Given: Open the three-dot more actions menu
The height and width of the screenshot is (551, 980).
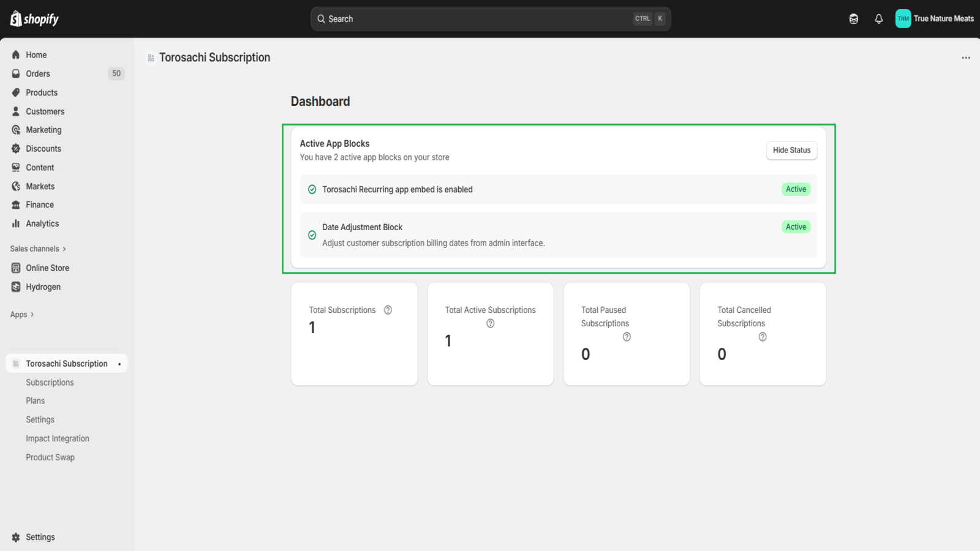Looking at the screenshot, I should tap(966, 58).
